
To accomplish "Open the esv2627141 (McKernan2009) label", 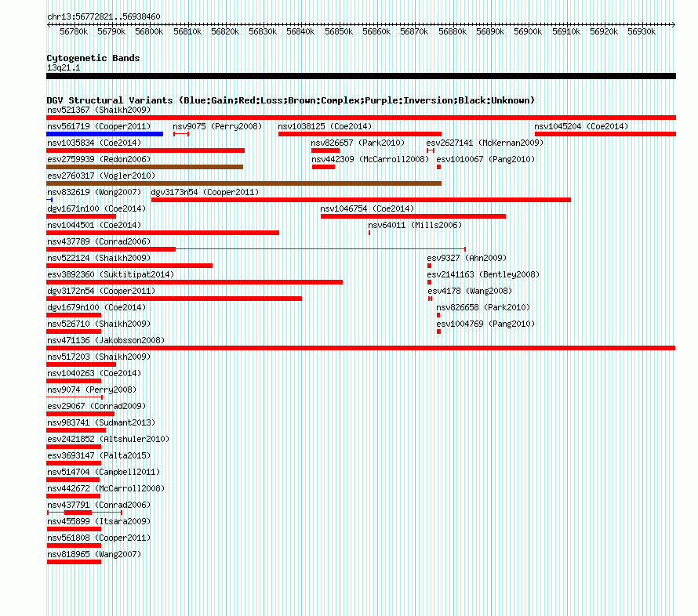I will [485, 143].
